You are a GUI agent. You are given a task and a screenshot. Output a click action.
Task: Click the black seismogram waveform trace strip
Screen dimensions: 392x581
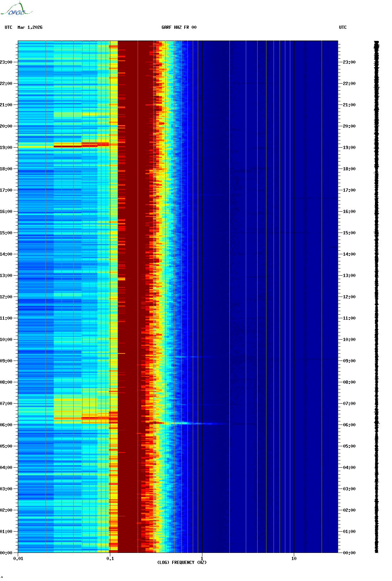pyautogui.click(x=376, y=297)
